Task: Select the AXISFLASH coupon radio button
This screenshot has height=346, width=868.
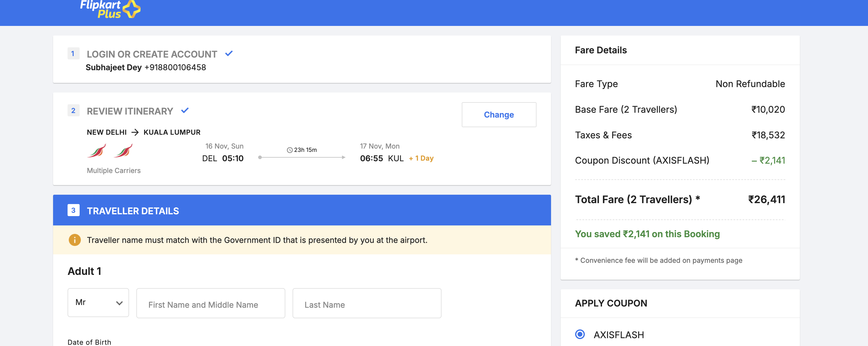Action: pyautogui.click(x=580, y=334)
